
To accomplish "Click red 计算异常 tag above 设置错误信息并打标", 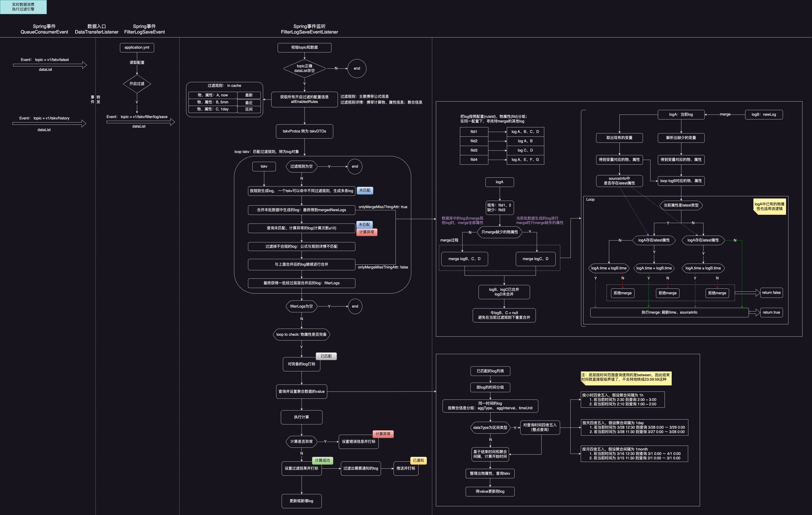I will [383, 434].
